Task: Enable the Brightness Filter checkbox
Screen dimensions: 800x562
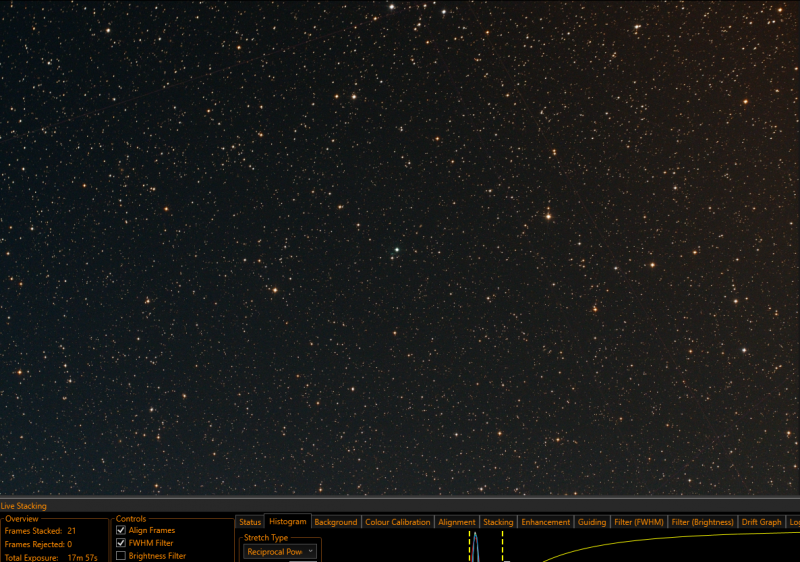Action: [x=121, y=556]
